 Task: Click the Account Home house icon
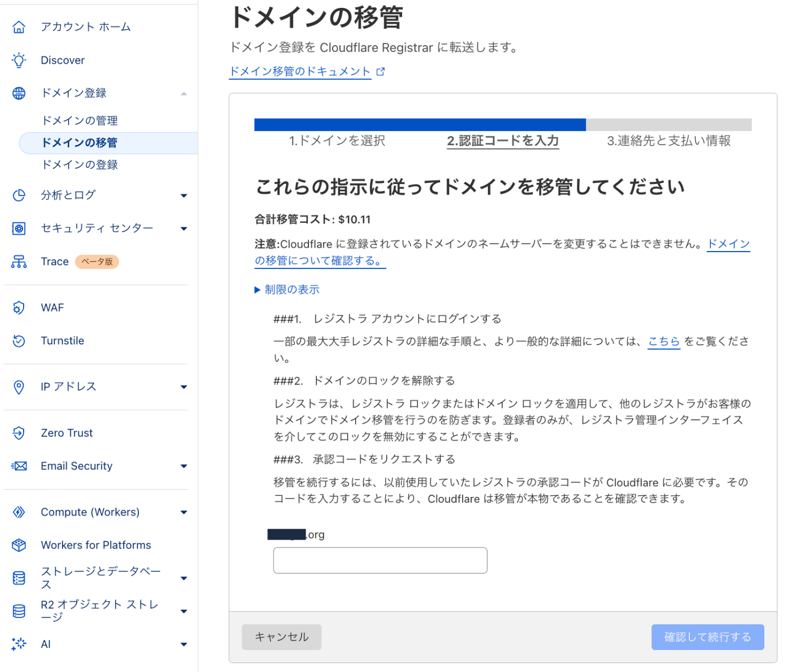click(x=19, y=27)
